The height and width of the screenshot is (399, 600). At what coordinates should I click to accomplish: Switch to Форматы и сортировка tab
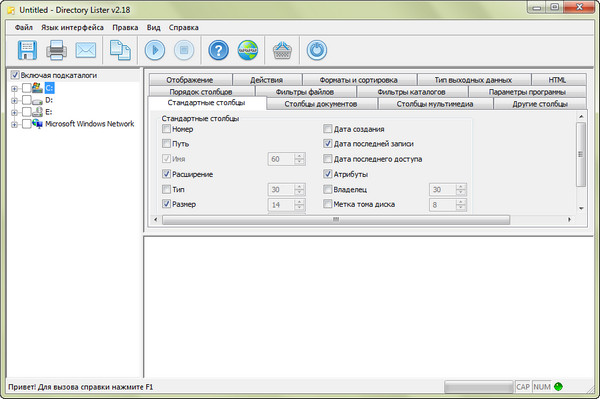(359, 80)
